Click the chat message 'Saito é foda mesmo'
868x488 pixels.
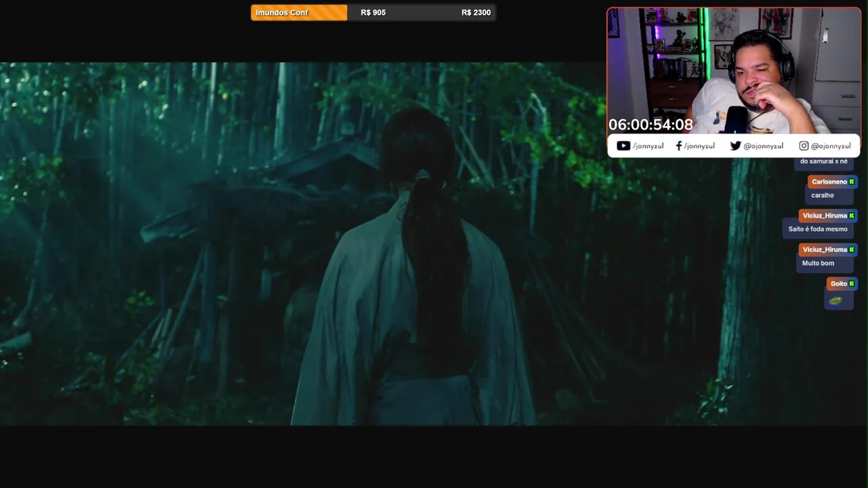pos(818,229)
